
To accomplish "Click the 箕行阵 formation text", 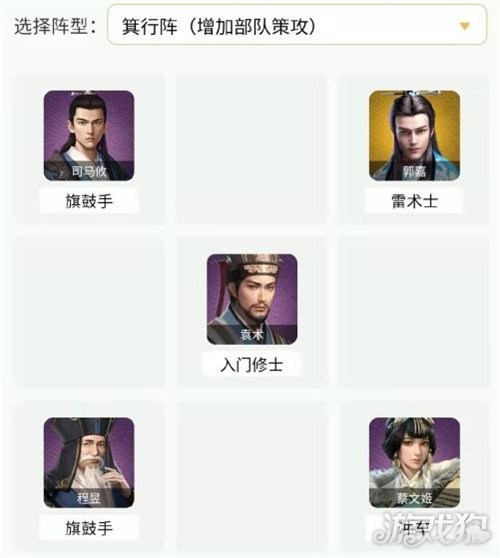I will pyautogui.click(x=150, y=26).
